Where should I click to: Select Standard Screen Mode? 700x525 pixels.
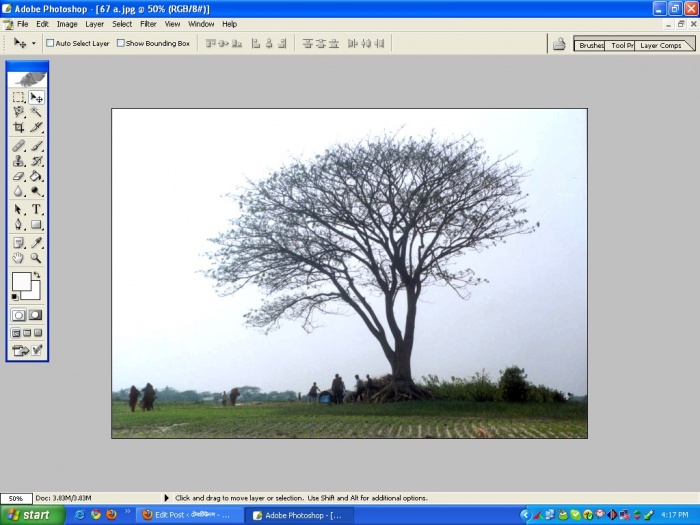16,333
